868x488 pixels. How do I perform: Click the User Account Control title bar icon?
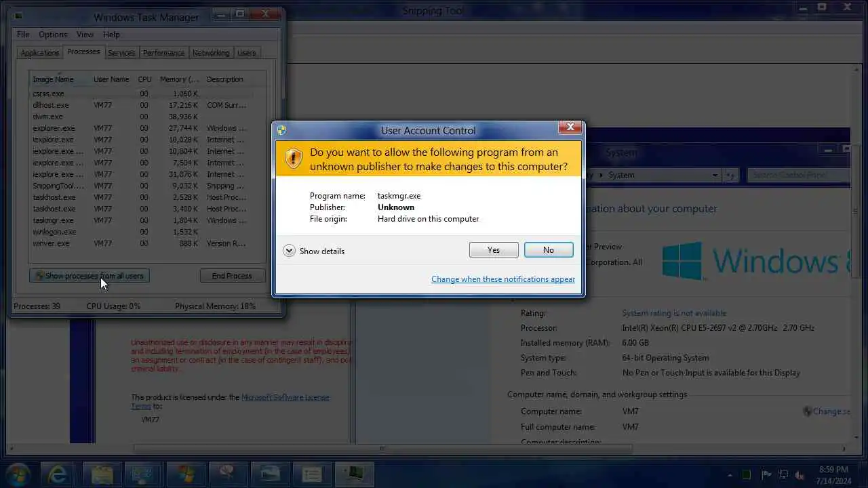tap(281, 130)
